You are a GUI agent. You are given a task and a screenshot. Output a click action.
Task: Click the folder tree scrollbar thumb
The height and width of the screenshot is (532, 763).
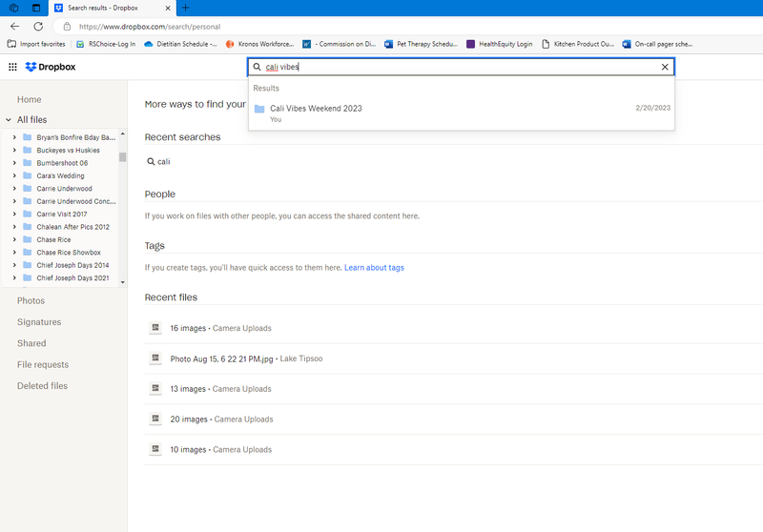122,157
